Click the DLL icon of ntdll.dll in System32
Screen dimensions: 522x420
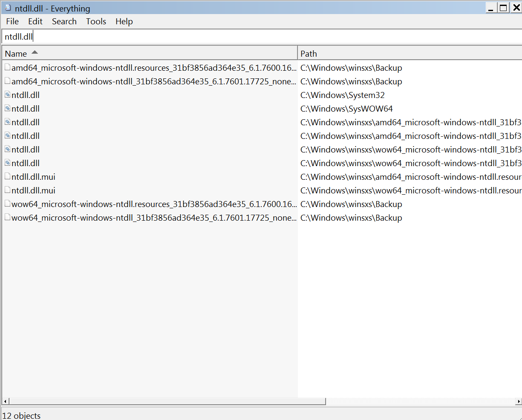[x=8, y=95]
